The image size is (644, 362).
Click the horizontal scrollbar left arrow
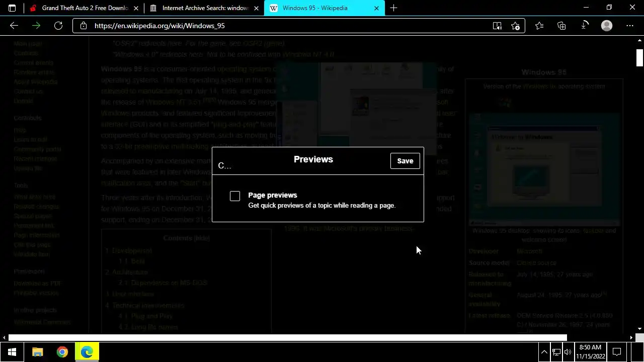tap(4, 338)
